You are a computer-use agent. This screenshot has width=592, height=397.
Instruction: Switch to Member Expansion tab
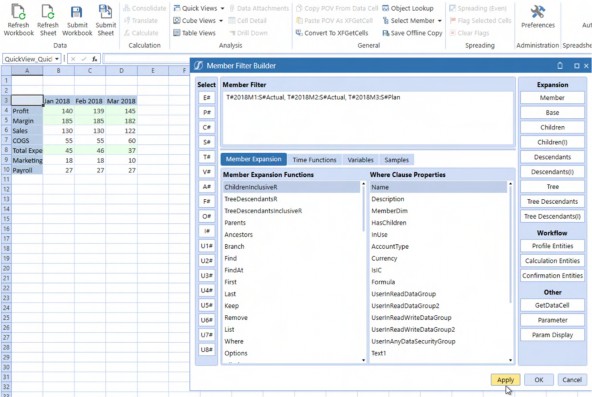tap(253, 159)
